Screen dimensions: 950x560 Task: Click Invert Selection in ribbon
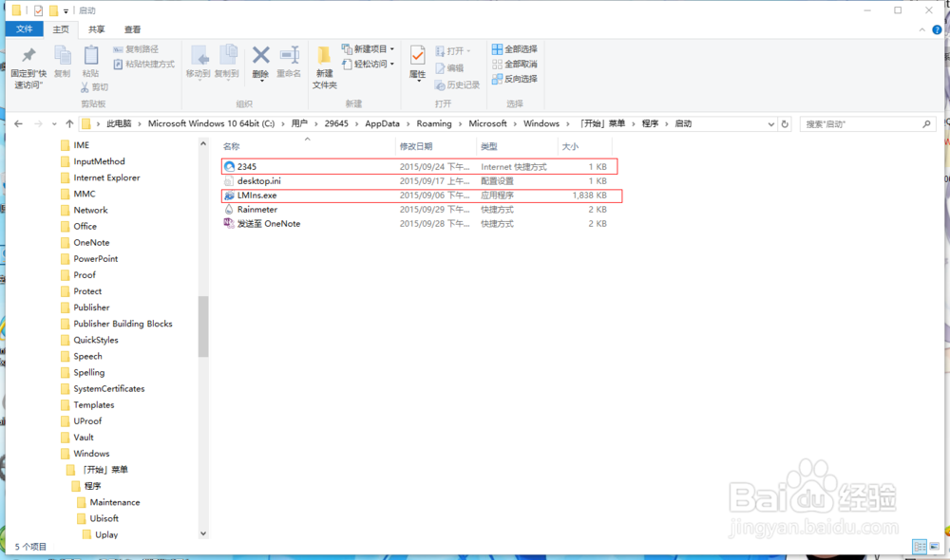click(x=514, y=79)
